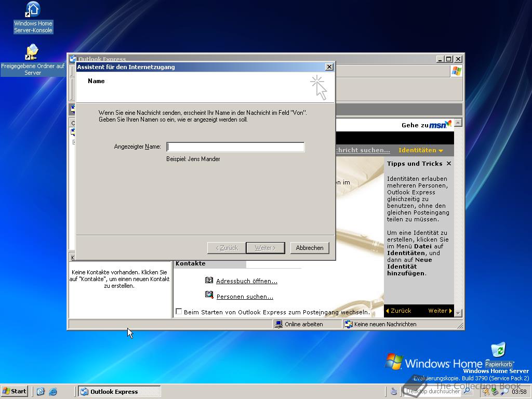Click the Tipps und Tricks heading
Viewport: 532px width, 399px height.
(415, 164)
